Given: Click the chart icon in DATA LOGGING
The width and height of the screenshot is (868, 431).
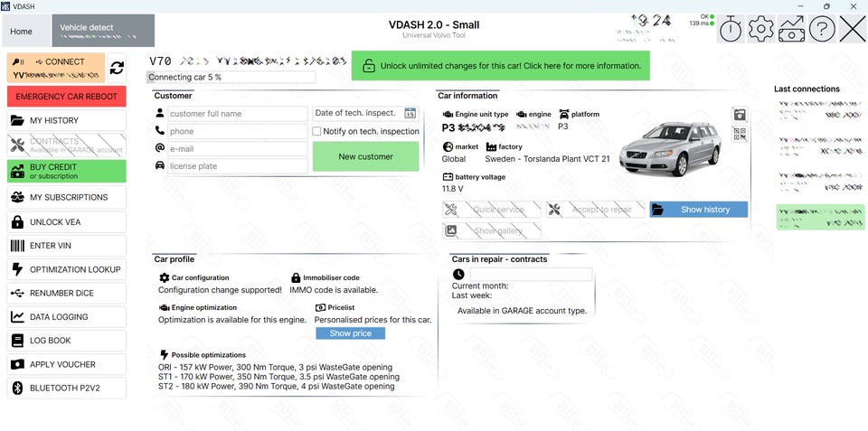Looking at the screenshot, I should (x=18, y=317).
